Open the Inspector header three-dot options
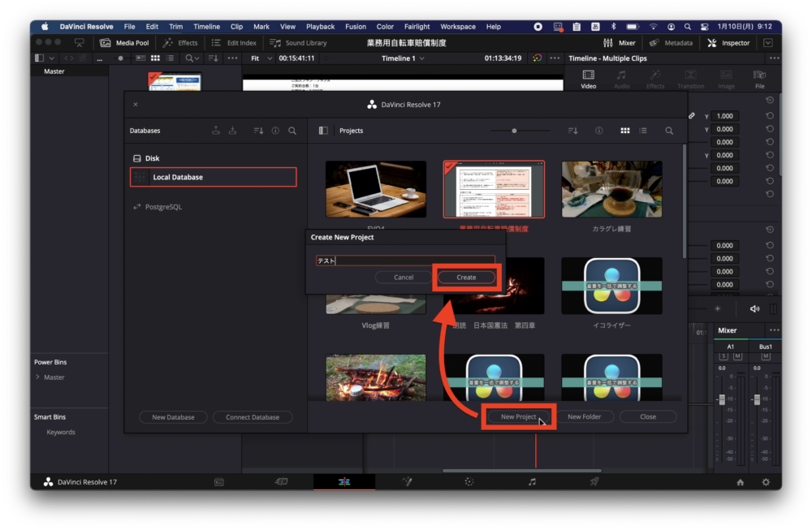The image size is (812, 530). pyautogui.click(x=774, y=58)
